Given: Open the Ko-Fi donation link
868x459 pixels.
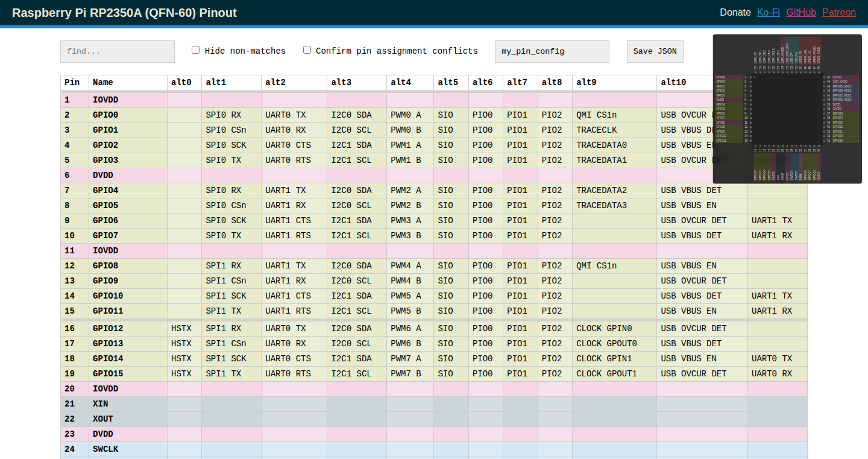Looking at the screenshot, I should (x=769, y=12).
